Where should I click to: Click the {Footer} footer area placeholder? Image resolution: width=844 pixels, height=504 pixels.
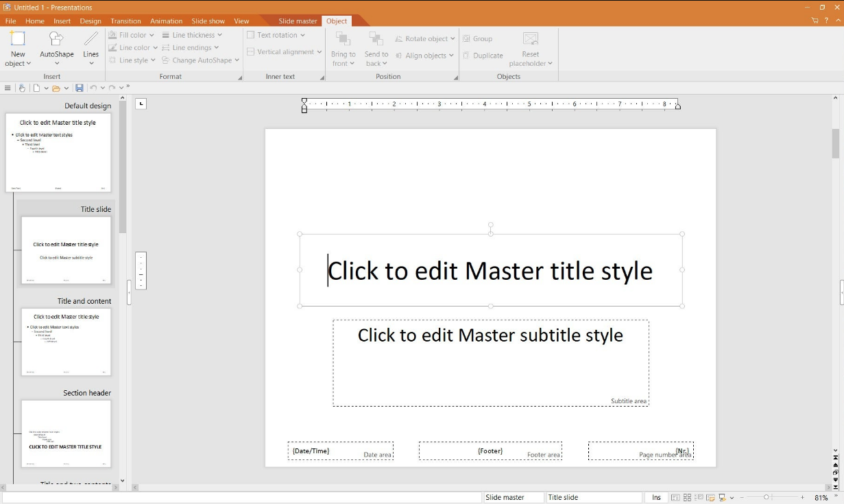[490, 451]
